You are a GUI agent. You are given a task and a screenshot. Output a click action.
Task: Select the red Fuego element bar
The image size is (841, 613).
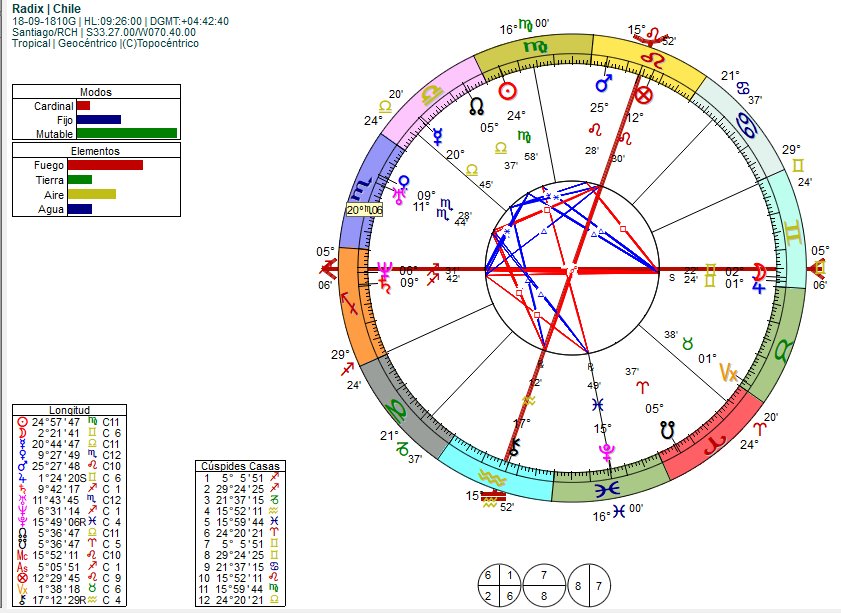click(x=105, y=165)
